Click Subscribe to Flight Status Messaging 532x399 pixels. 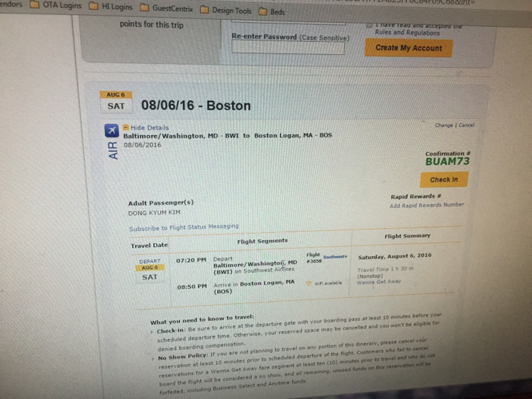tap(184, 227)
